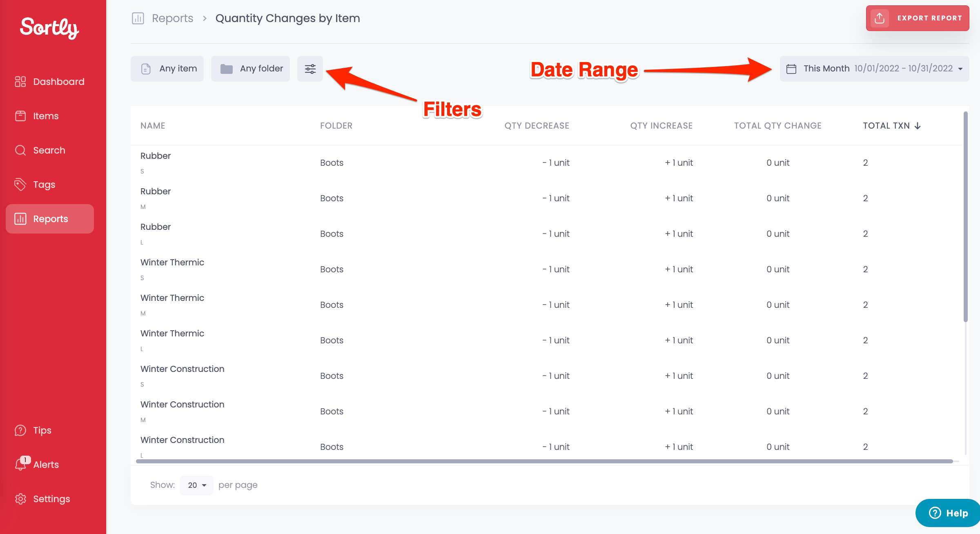Click the Export Report button
980x534 pixels.
(x=918, y=18)
